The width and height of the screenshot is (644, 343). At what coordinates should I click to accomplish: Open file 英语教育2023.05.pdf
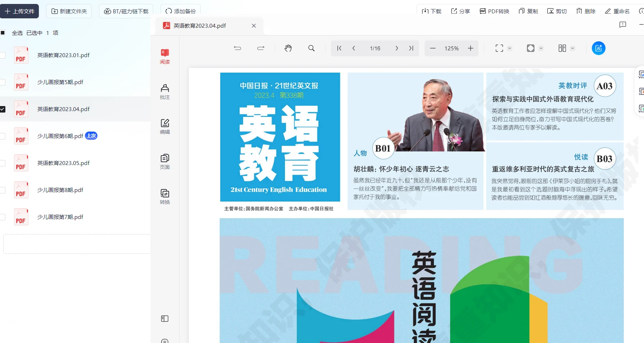63,163
